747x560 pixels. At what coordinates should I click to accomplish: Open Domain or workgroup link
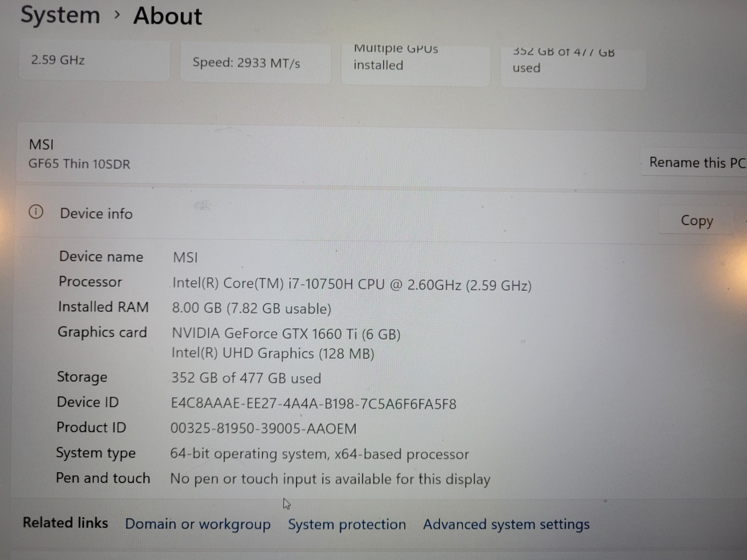click(x=197, y=524)
